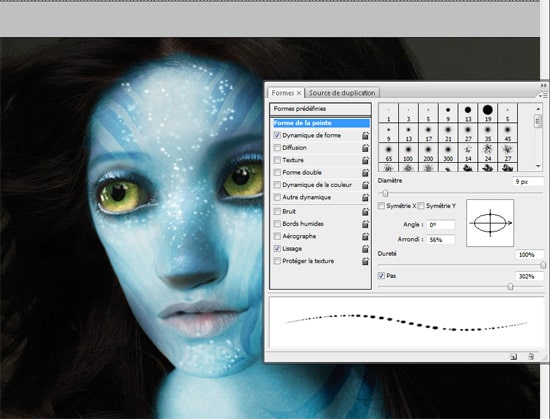The image size is (550, 419).
Task: Lock the Texture settings
Action: (x=365, y=160)
